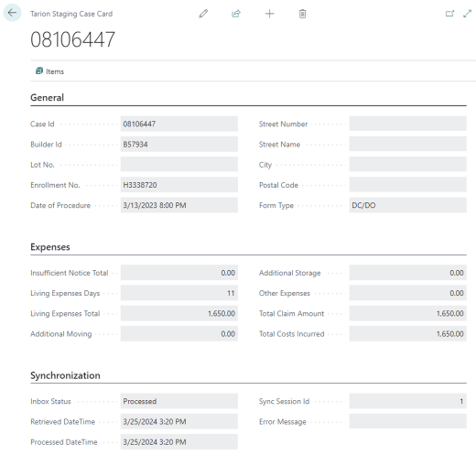The height and width of the screenshot is (455, 476).
Task: Click the Sync Session Id label
Action: coord(284,401)
